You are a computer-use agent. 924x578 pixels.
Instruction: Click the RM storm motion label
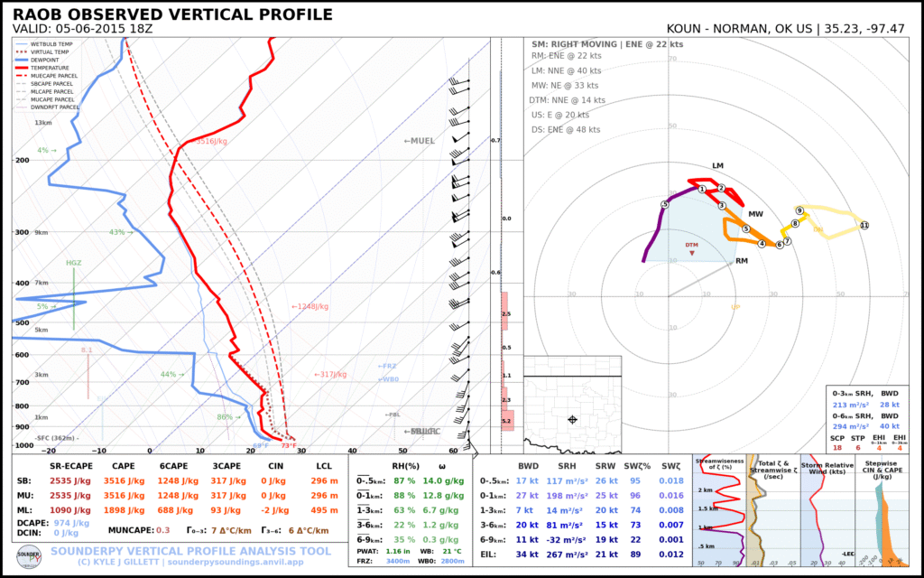[742, 261]
